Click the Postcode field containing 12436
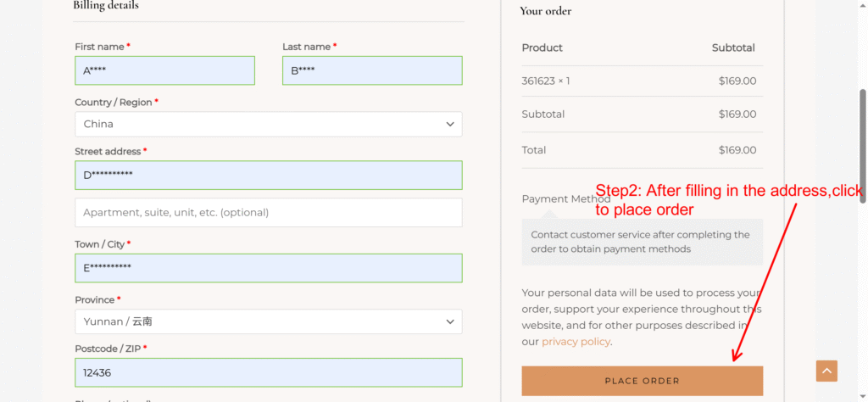The height and width of the screenshot is (402, 868). click(268, 372)
